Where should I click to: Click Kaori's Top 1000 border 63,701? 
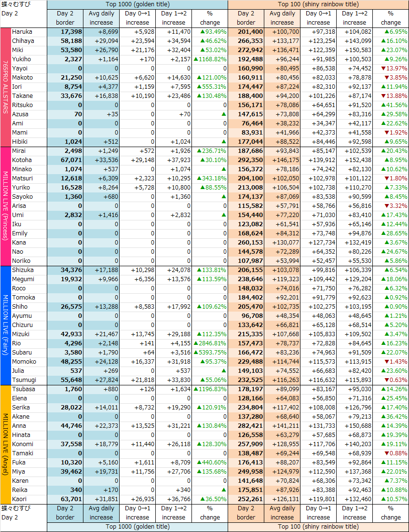[65, 499]
